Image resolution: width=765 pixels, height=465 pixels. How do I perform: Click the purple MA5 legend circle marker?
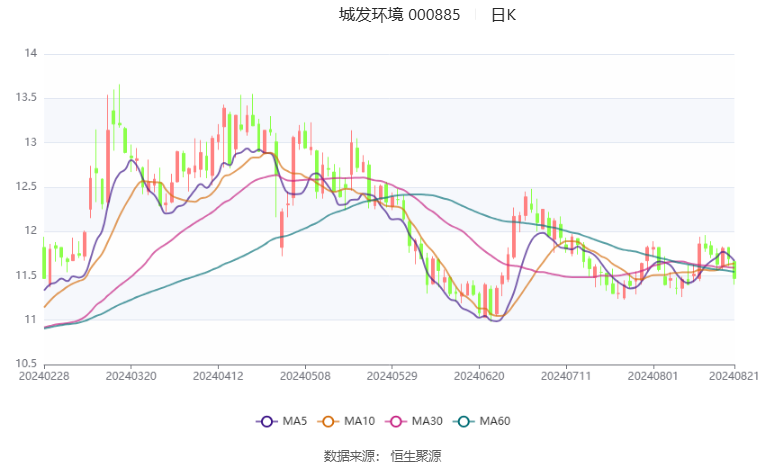[x=266, y=422]
